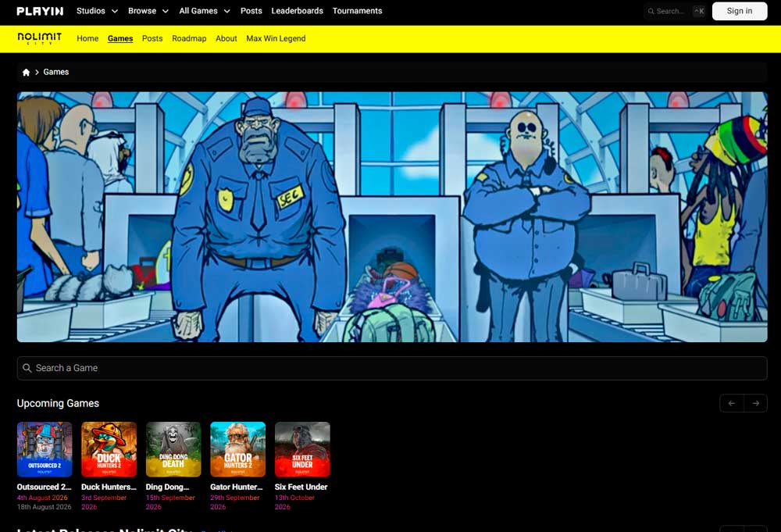Click the Upcoming Games heading
This screenshot has width=781, height=532.
(x=58, y=403)
